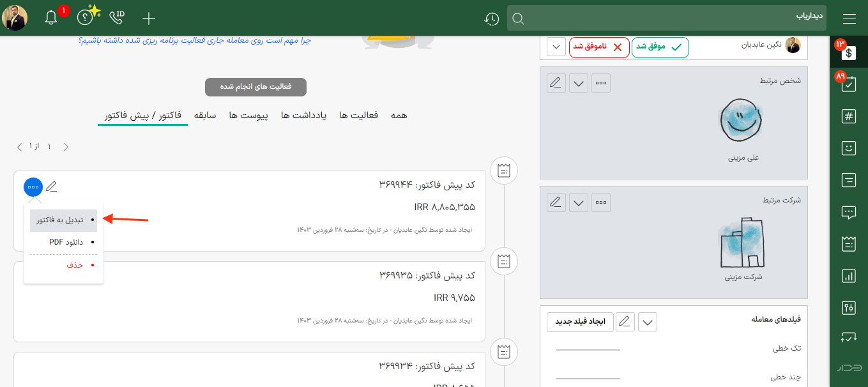
Task: Mark deal as failed (ناموفق شد)
Action: tap(598, 47)
